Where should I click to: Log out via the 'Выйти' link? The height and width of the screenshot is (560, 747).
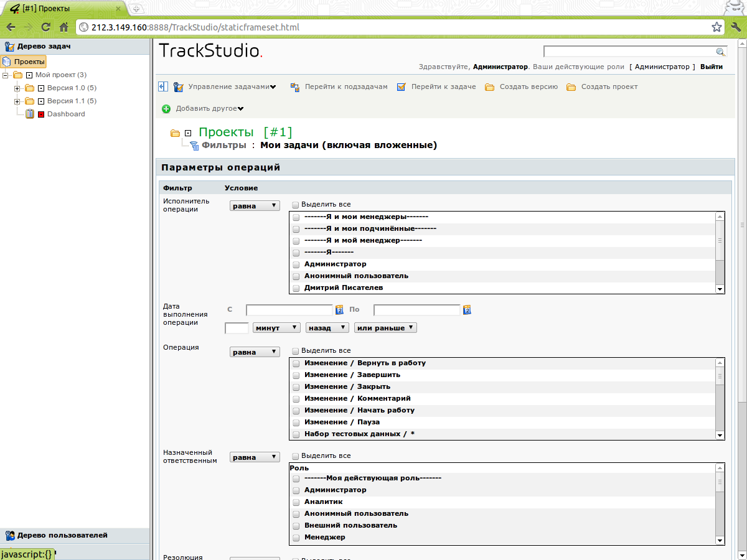[x=712, y=67]
